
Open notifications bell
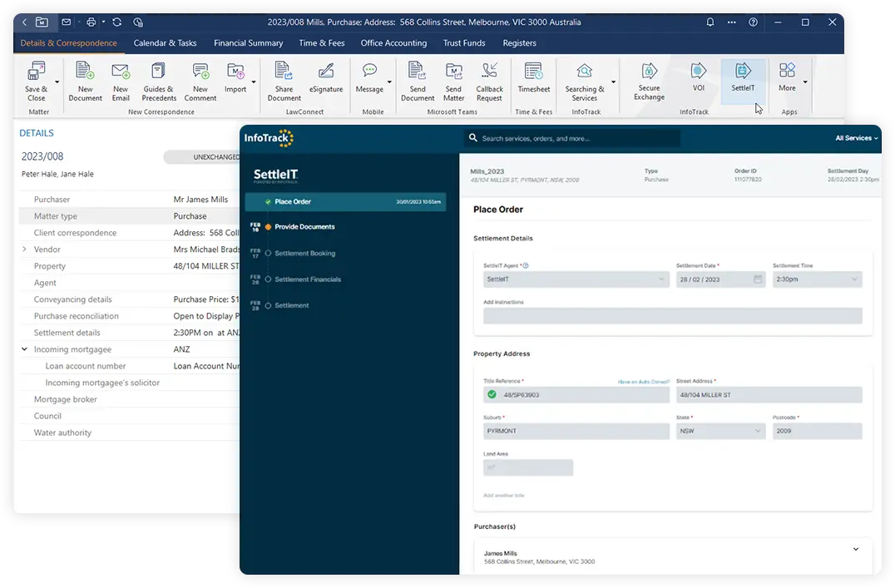tap(710, 22)
